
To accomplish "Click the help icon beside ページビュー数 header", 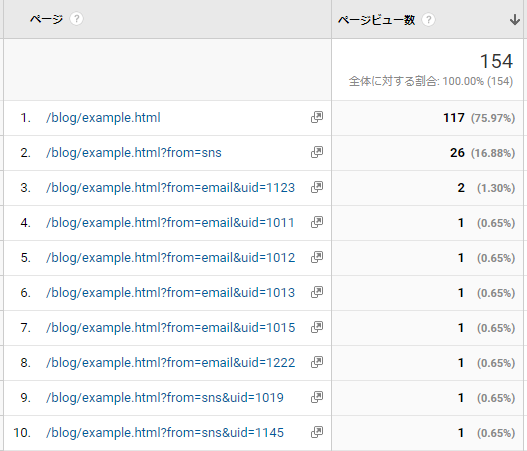I will 428,20.
